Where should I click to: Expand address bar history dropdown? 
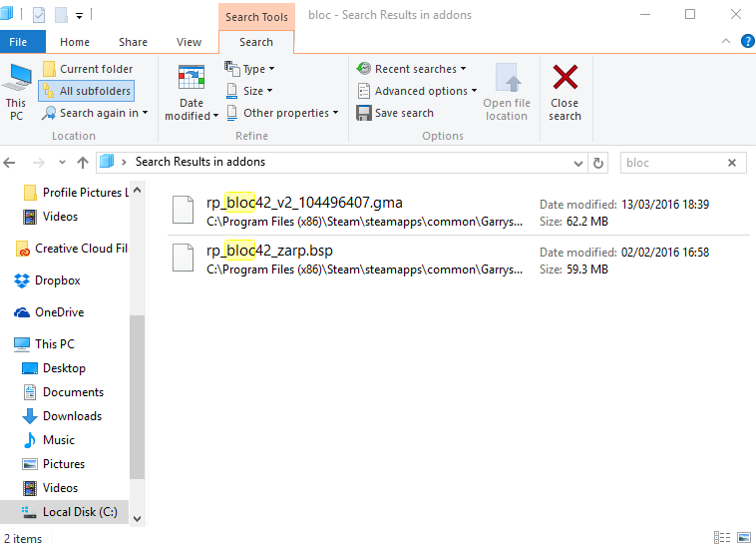click(578, 163)
